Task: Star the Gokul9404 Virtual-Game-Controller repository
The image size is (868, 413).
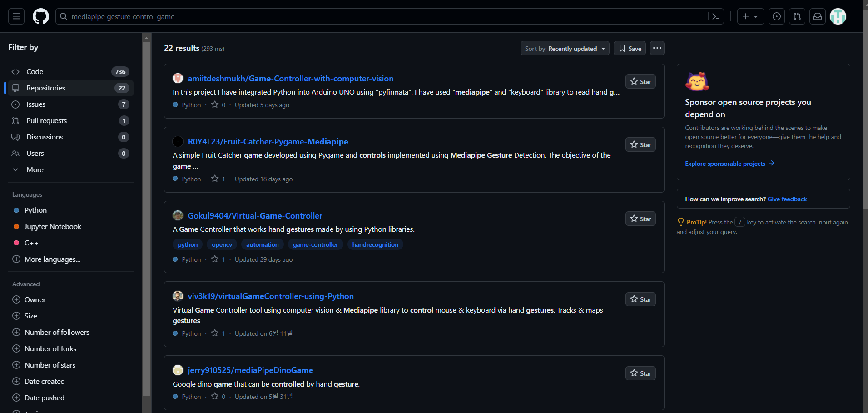Action: 640,219
